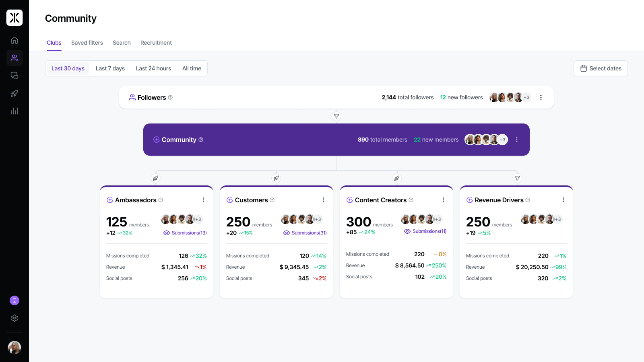Open the rocket missions sidebar icon

[x=14, y=93]
